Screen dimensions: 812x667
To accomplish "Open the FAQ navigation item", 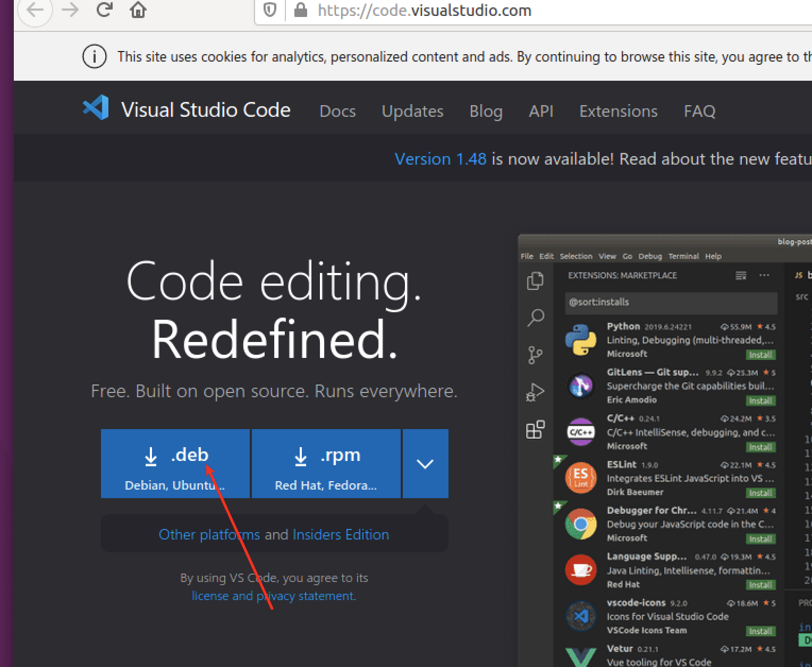I will tap(699, 111).
